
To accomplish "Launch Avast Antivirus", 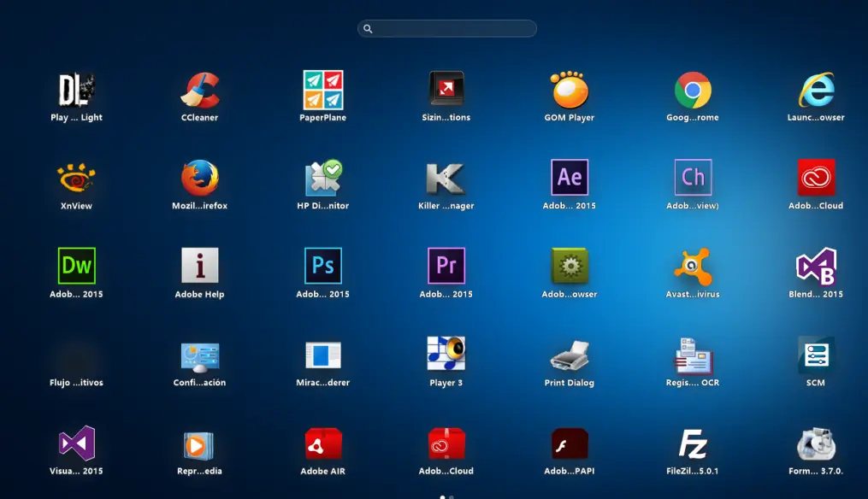I will (x=693, y=267).
